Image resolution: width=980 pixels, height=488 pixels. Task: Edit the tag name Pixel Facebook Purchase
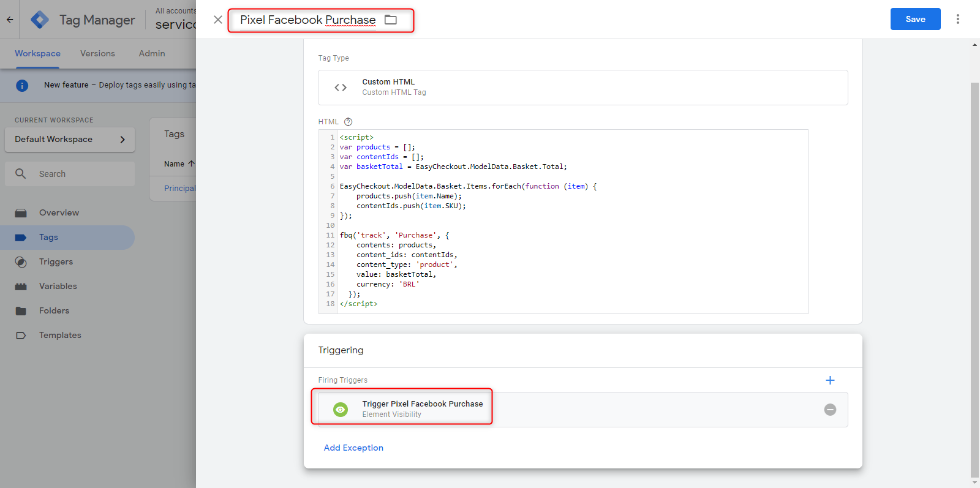tap(307, 20)
